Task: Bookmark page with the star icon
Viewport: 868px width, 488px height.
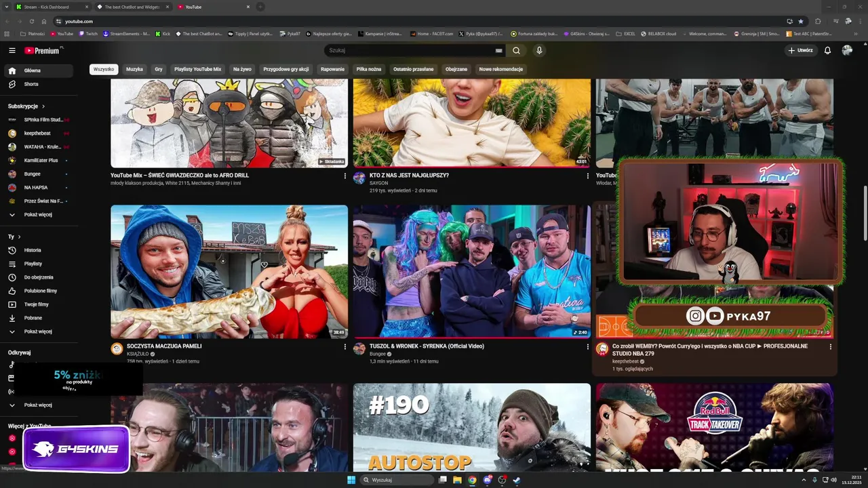Action: coord(801,21)
